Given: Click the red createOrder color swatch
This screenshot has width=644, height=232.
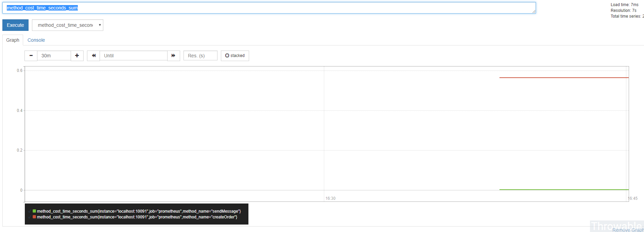Looking at the screenshot, I should pos(34,217).
